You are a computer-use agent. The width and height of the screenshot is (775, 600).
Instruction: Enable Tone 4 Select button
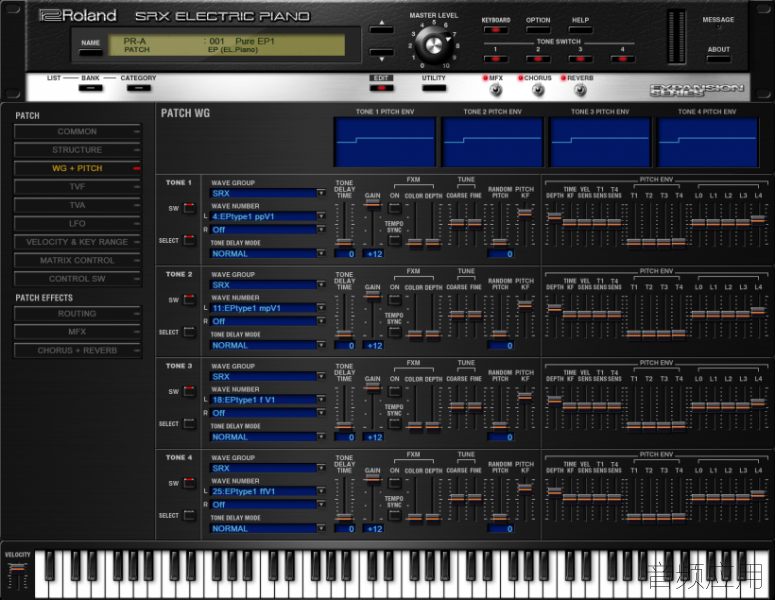pos(189,515)
